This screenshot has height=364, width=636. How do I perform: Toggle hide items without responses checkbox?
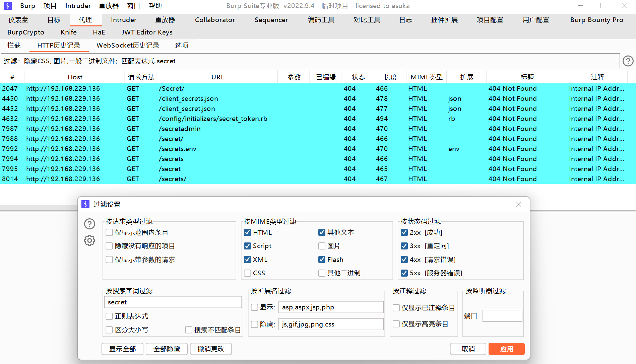click(109, 246)
